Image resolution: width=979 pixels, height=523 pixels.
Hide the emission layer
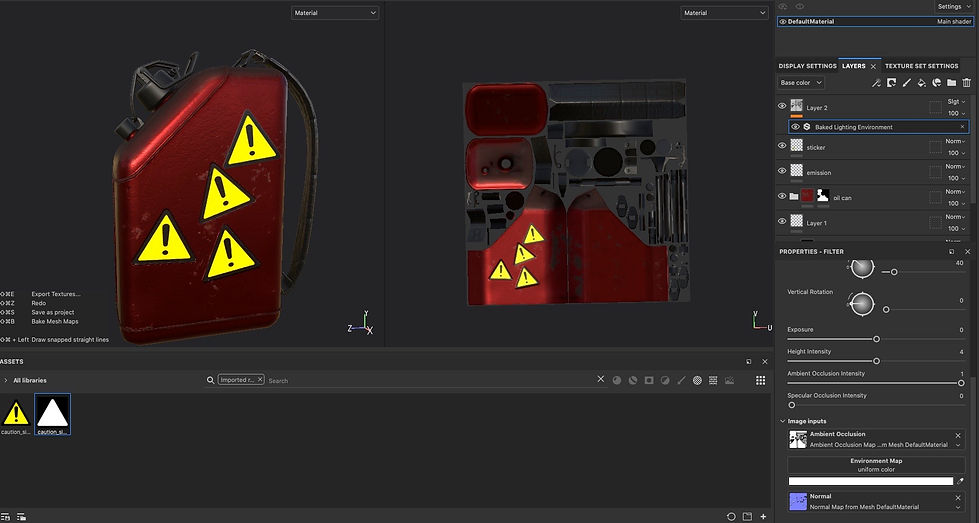pyautogui.click(x=782, y=170)
